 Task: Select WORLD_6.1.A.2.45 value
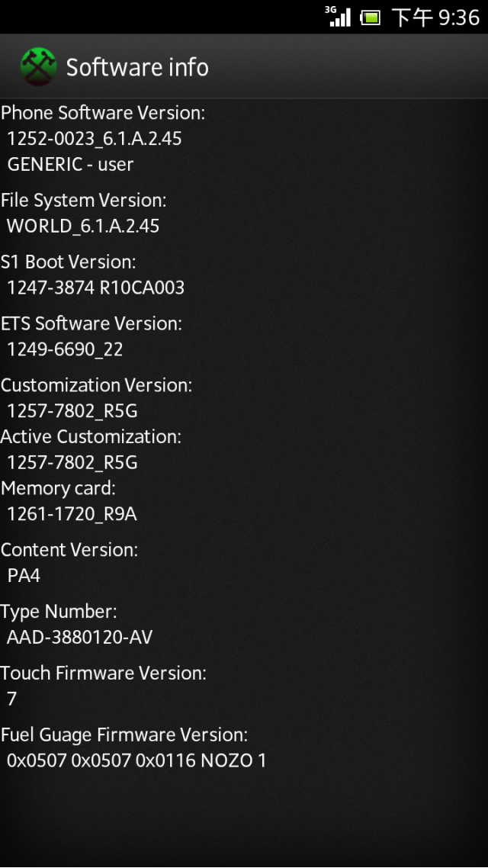click(x=83, y=226)
